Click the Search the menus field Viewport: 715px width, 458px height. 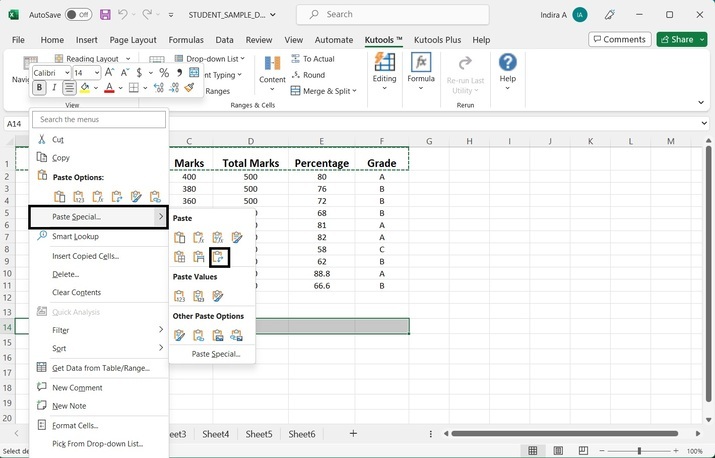coord(99,120)
